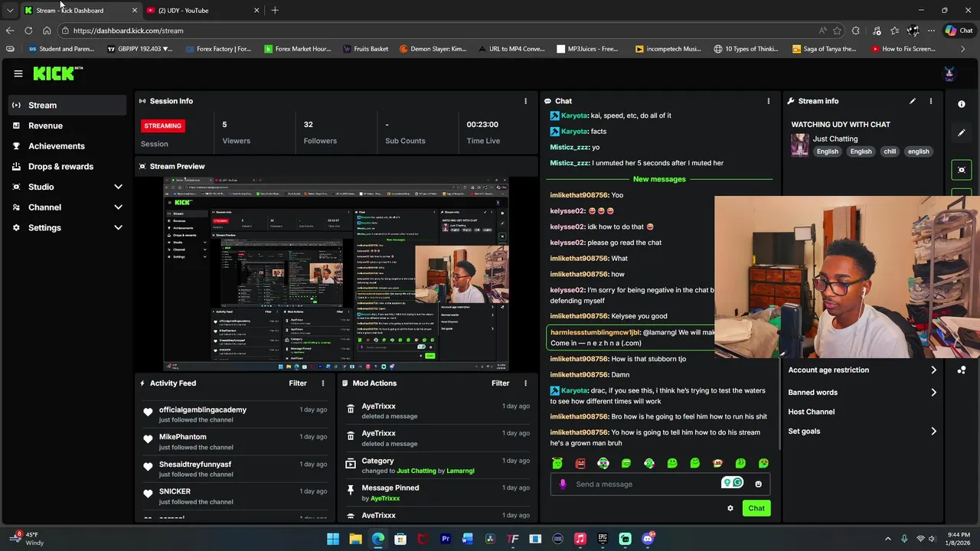Click New messages to jump to latest
The height and width of the screenshot is (551, 980).
pyautogui.click(x=659, y=179)
